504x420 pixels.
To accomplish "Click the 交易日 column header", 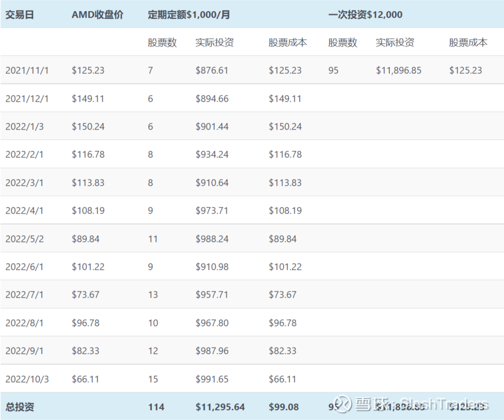I will [20, 14].
